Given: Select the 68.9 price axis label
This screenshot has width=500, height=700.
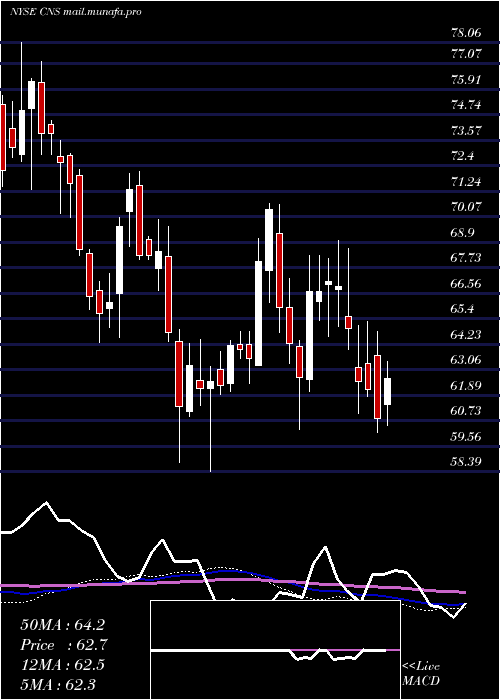Looking at the screenshot, I should tap(464, 233).
